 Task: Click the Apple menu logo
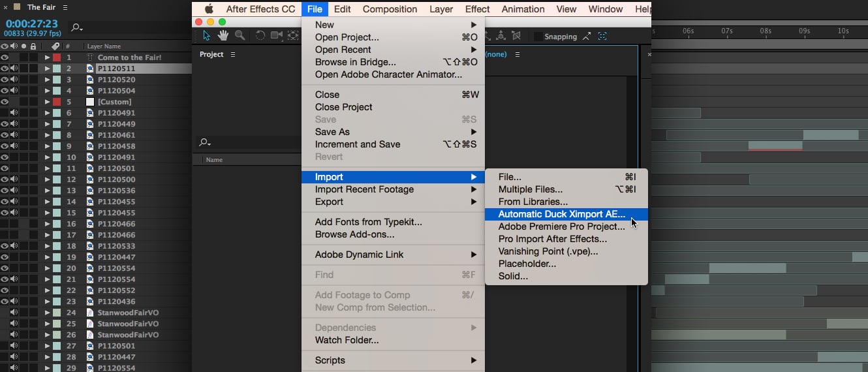click(x=209, y=9)
